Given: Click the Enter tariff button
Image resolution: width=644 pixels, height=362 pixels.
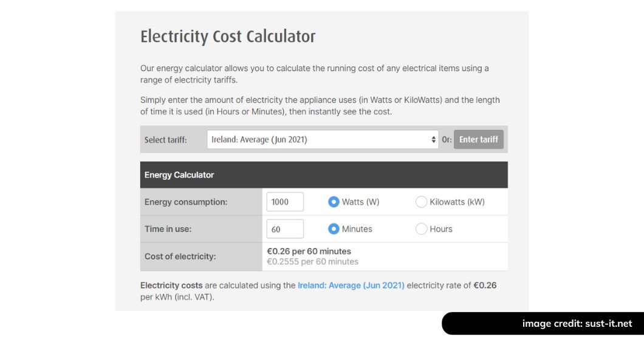Looking at the screenshot, I should tap(479, 140).
